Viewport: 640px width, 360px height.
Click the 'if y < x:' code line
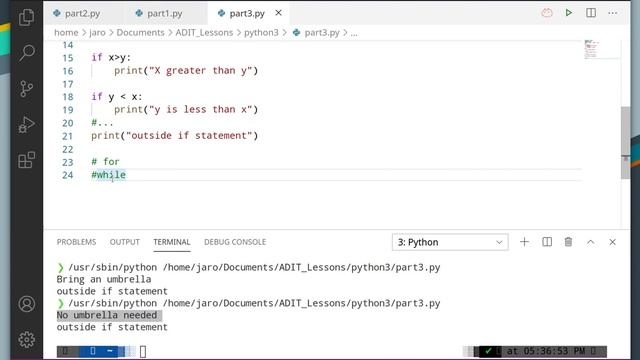[x=117, y=97]
